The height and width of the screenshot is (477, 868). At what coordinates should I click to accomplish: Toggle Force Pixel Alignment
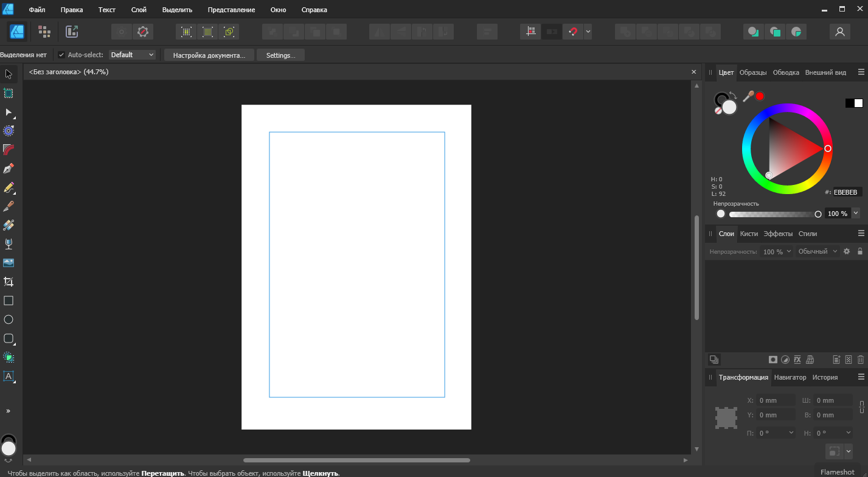pyautogui.click(x=531, y=32)
